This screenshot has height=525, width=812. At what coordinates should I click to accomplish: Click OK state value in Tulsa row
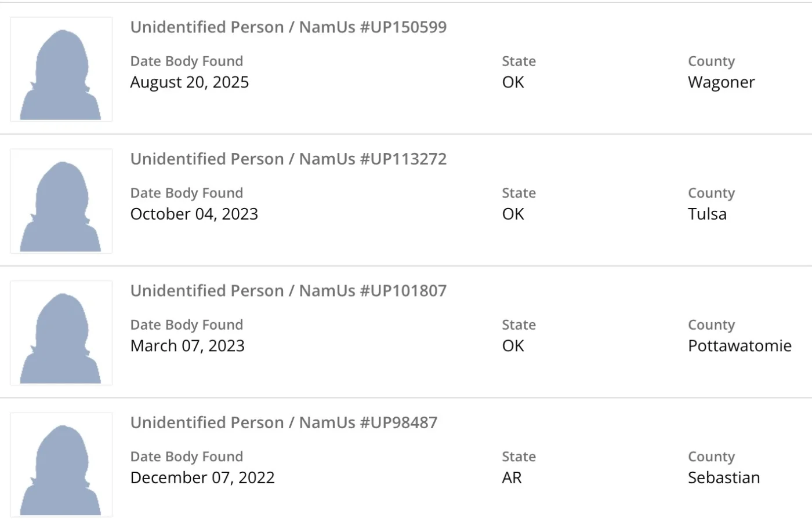pos(513,214)
